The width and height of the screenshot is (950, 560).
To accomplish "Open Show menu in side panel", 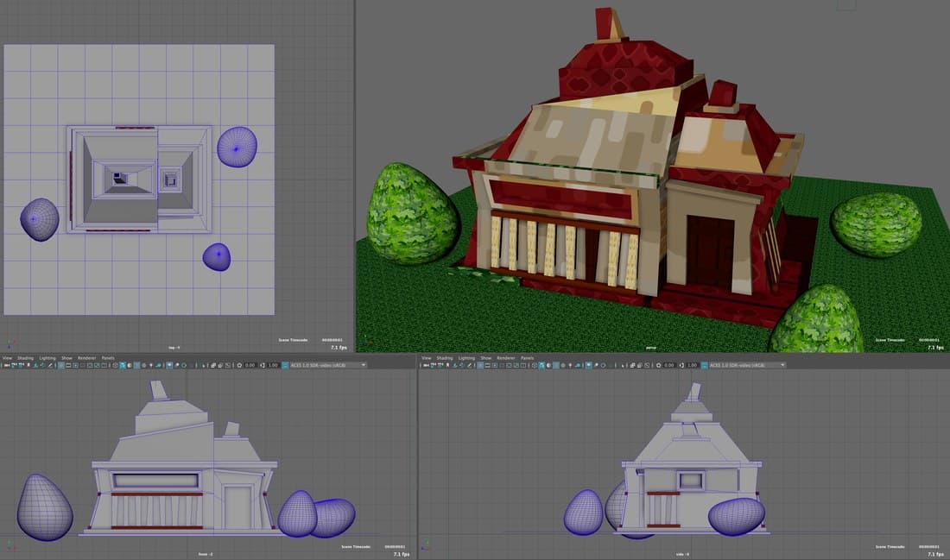I will [486, 358].
